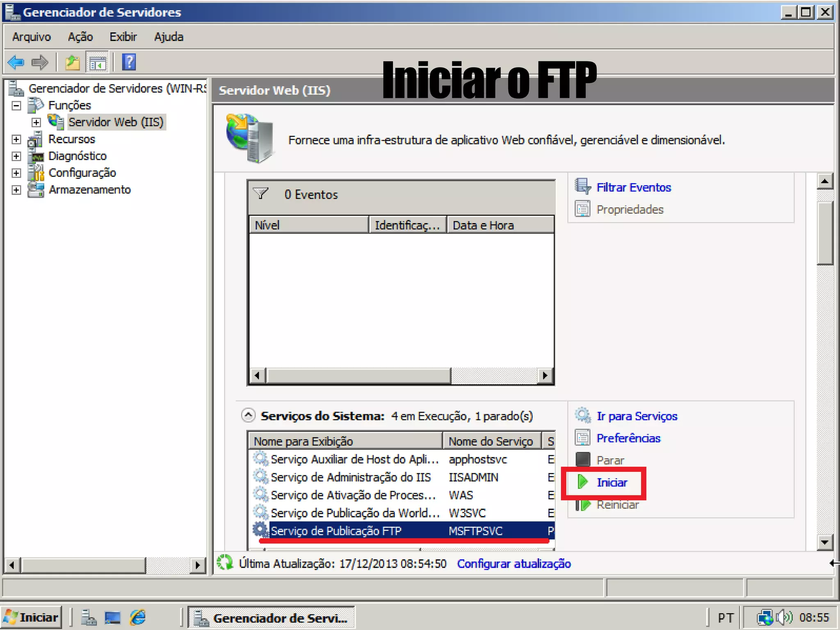Image resolution: width=840 pixels, height=630 pixels.
Task: Click Iniciar to start the FTP service
Action: click(612, 482)
